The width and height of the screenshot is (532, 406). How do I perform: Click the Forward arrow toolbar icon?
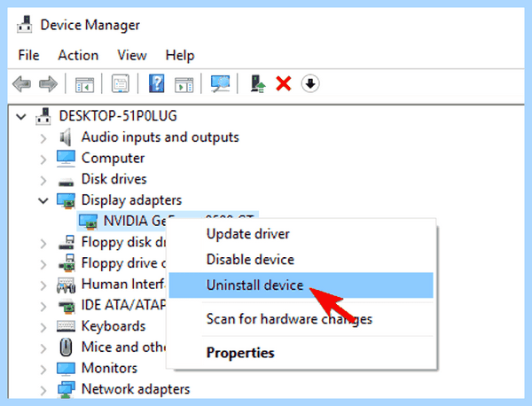[x=48, y=84]
